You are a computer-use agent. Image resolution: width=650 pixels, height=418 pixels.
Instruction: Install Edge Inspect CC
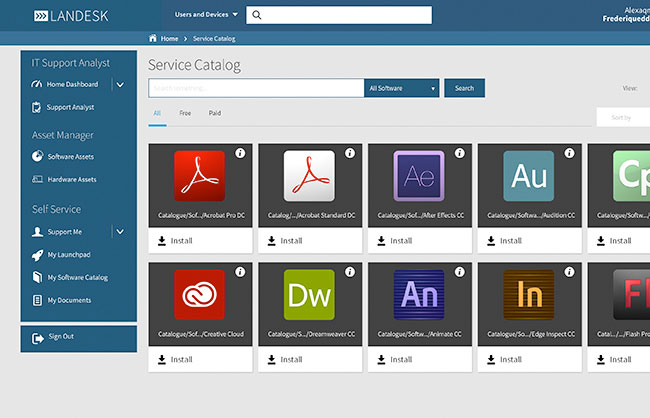(503, 359)
